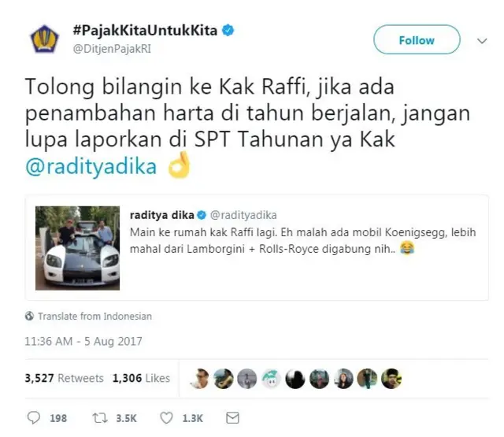The image size is (504, 437).
Task: Click the retweet arrows icon
Action: pyautogui.click(x=100, y=418)
